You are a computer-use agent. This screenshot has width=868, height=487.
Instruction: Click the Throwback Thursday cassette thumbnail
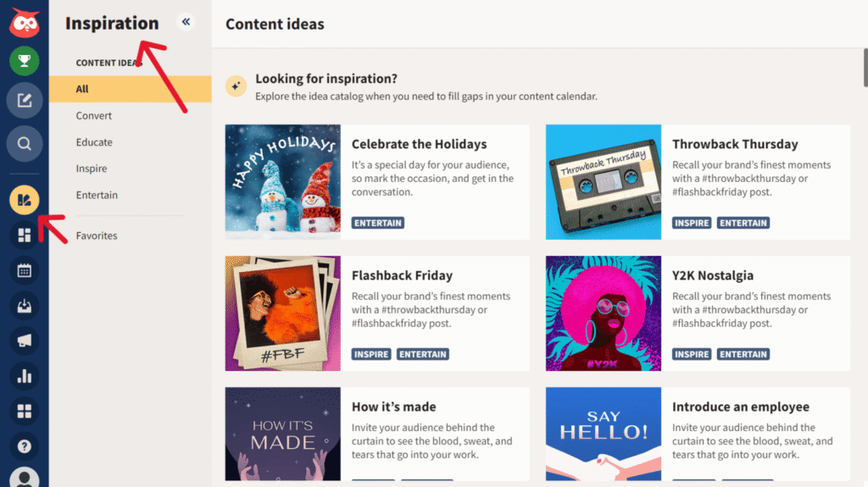pos(604,182)
